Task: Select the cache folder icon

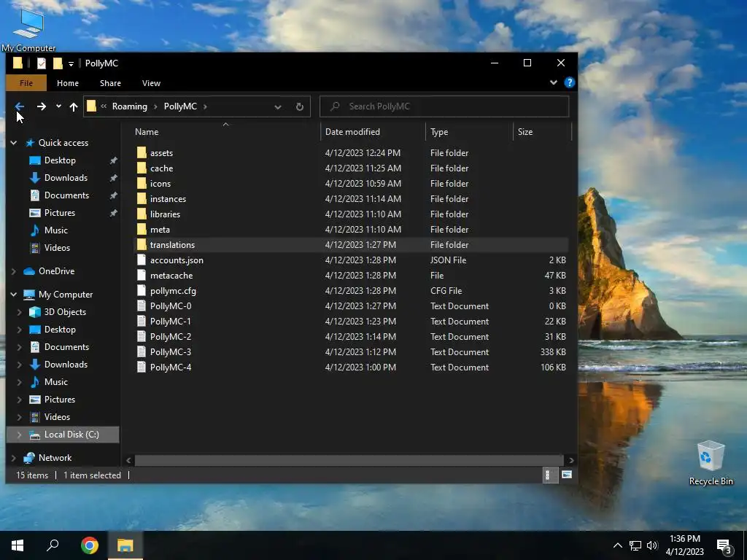Action: [x=142, y=168]
